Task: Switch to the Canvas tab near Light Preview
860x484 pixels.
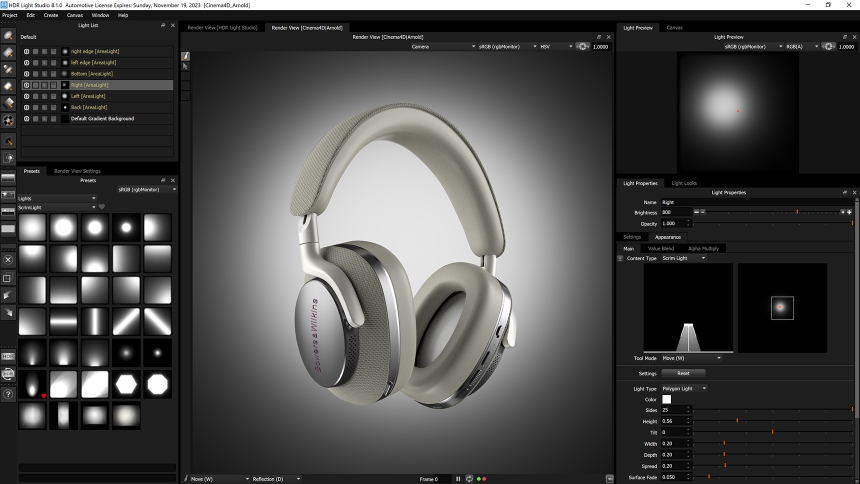Action: tap(674, 27)
